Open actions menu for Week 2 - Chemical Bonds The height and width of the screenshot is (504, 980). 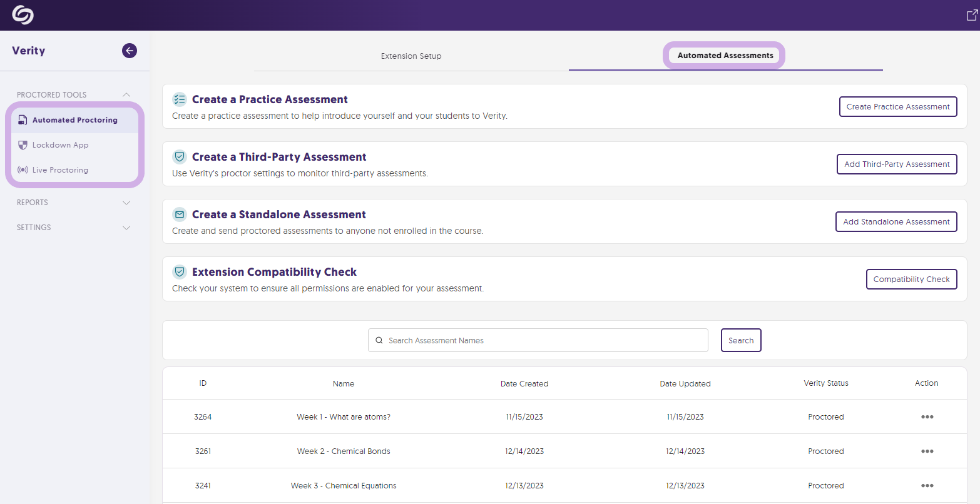pos(927,451)
